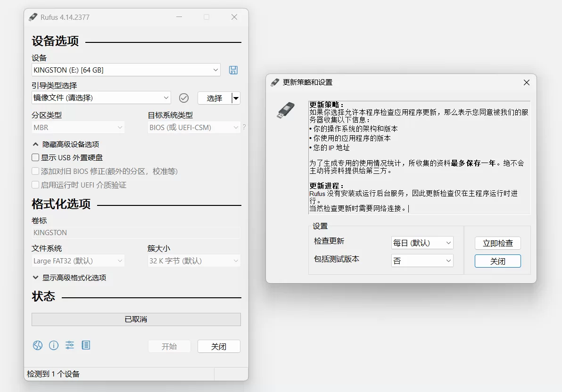Open language selection globe icon

pos(38,345)
